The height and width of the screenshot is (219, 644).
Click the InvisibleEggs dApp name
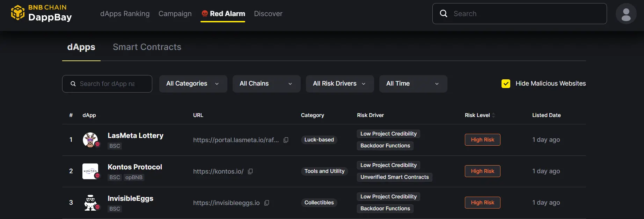(130, 198)
